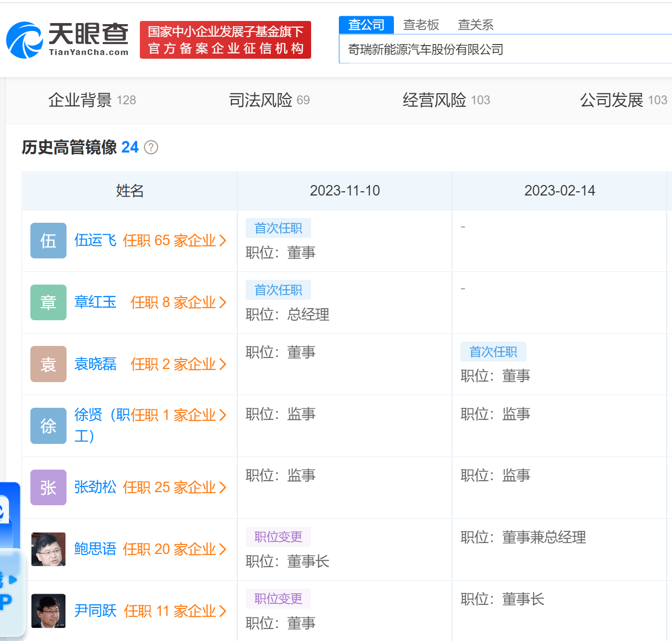The image size is (672, 641).
Task: Open the 公司发展 103 tab
Action: coord(623,100)
